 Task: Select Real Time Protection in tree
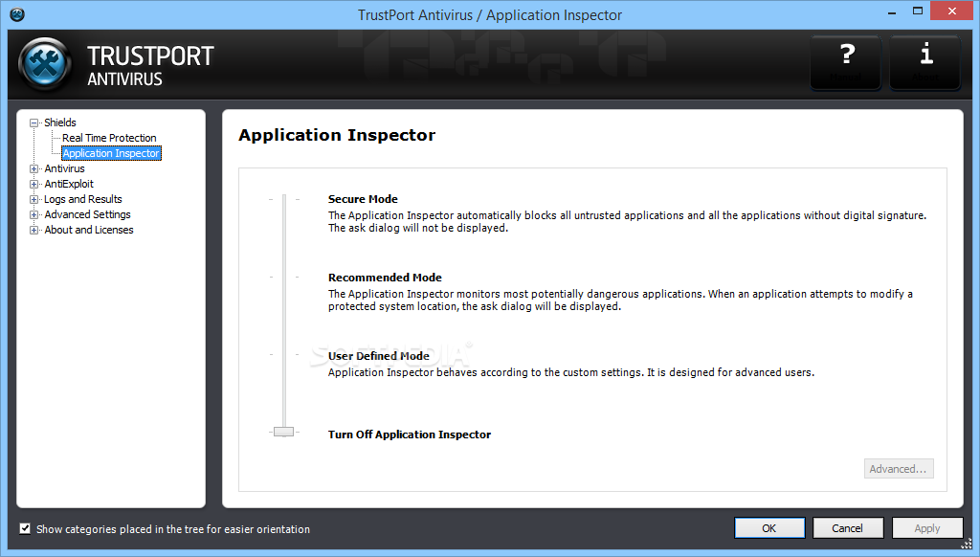[x=109, y=138]
